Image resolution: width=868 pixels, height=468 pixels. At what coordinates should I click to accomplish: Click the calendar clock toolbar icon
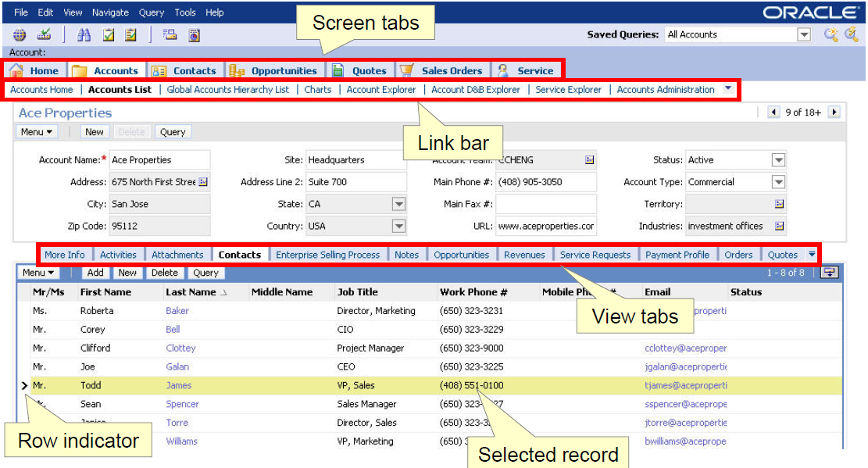195,35
